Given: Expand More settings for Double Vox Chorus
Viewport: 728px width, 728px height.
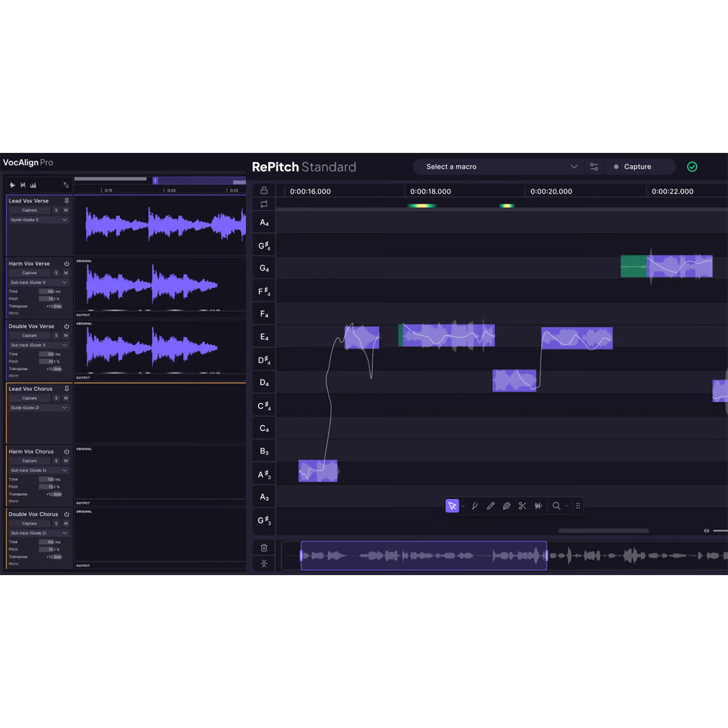Looking at the screenshot, I should coord(13,564).
